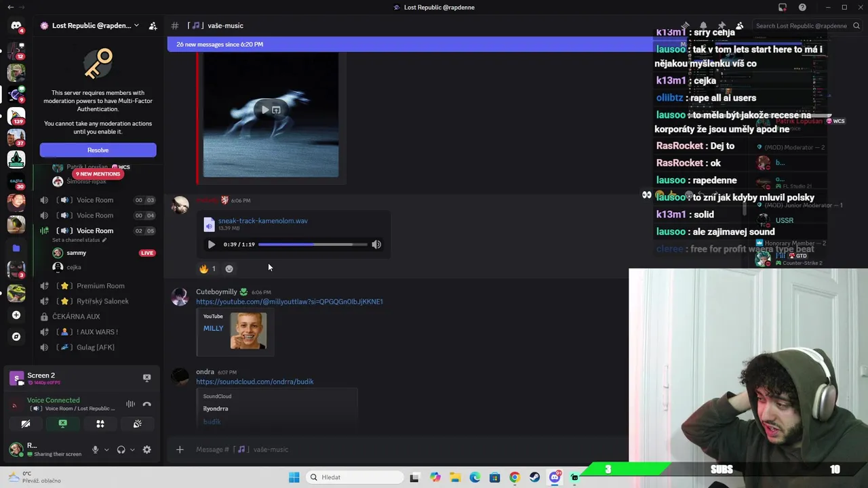868x488 pixels.
Task: Open Discord direct messages home icon
Action: coord(16,26)
